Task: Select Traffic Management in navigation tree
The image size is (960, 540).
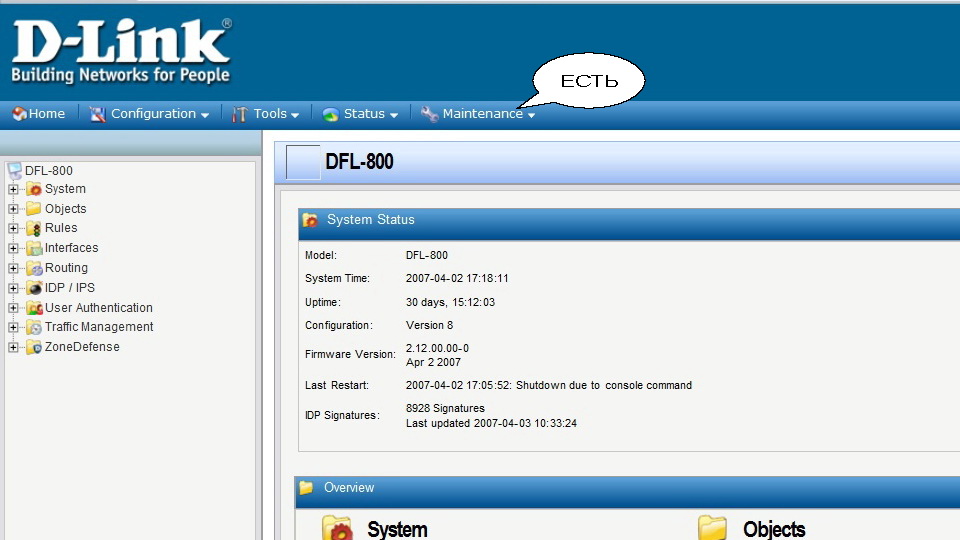Action: [99, 327]
